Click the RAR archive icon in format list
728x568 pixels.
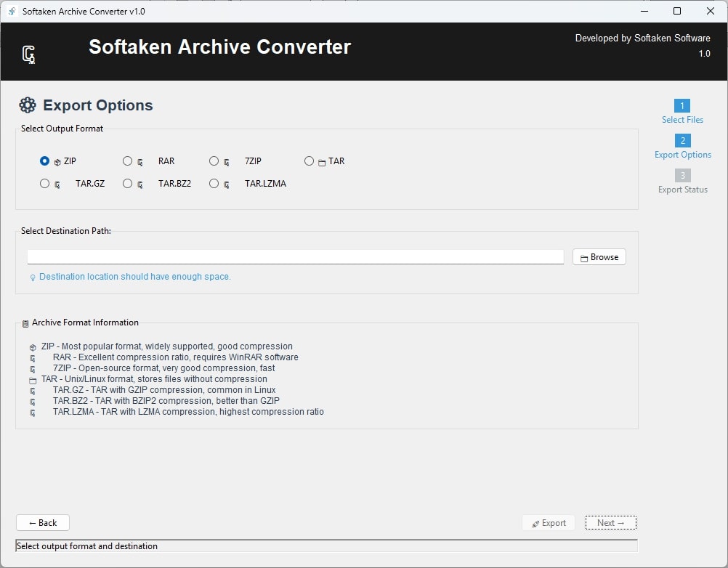click(141, 161)
